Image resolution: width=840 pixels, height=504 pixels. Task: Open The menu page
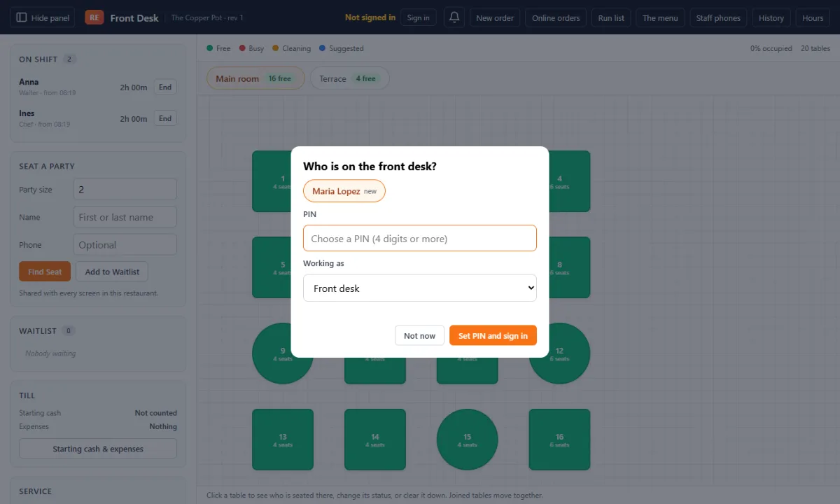tap(660, 17)
